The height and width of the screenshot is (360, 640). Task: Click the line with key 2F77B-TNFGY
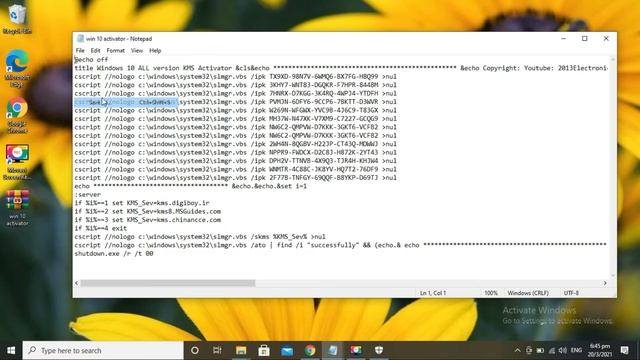(235, 178)
